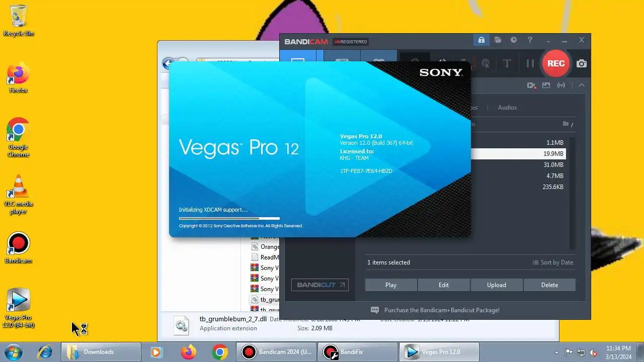Collapse the Bandicam panel with the chevron arrow
Screen dimensions: 644x362
pos(582,85)
